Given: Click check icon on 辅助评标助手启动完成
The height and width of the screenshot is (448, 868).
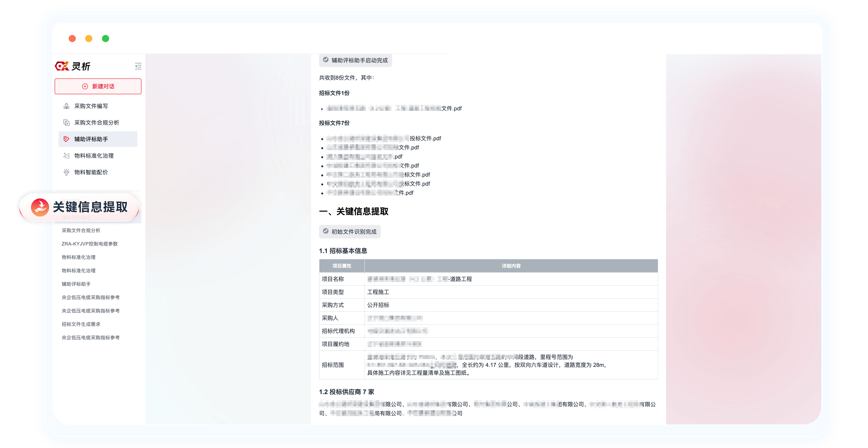Looking at the screenshot, I should tap(325, 60).
